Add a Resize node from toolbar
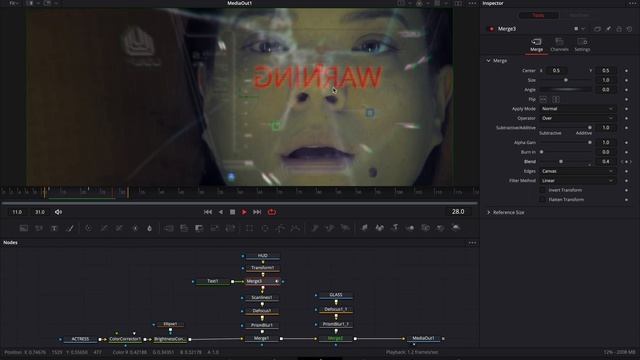This screenshot has height=360, width=640. (x=215, y=228)
